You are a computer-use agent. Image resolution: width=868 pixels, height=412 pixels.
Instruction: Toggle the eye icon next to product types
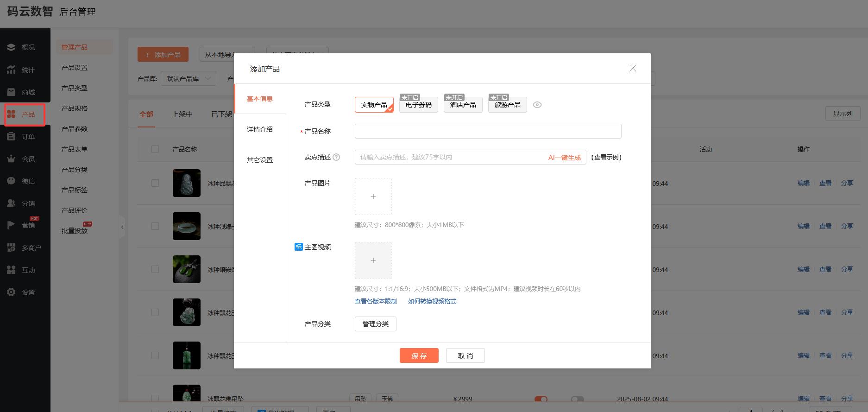coord(537,105)
